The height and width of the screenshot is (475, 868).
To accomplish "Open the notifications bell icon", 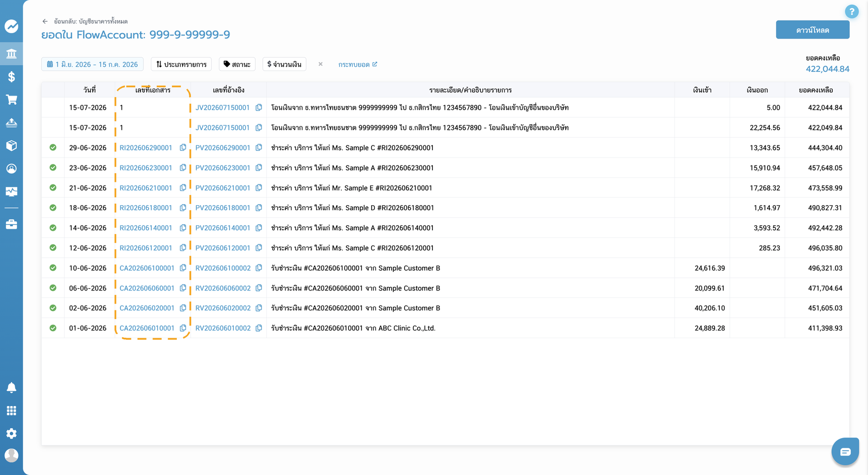I will 11,388.
